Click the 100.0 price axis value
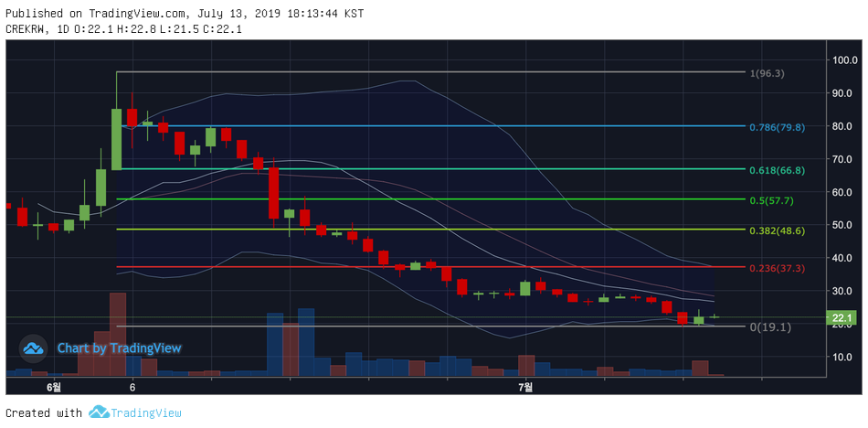Screen dimensions: 868x428 coord(845,59)
